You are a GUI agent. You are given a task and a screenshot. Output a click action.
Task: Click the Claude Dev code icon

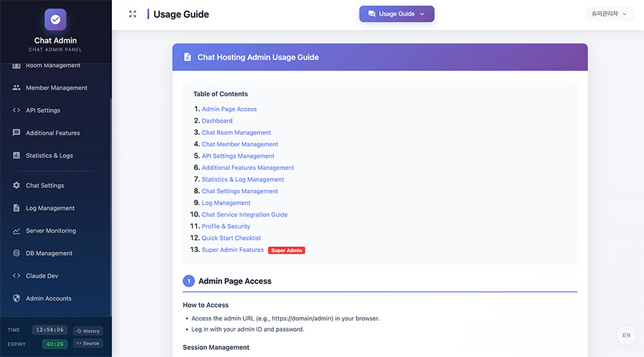pos(16,276)
